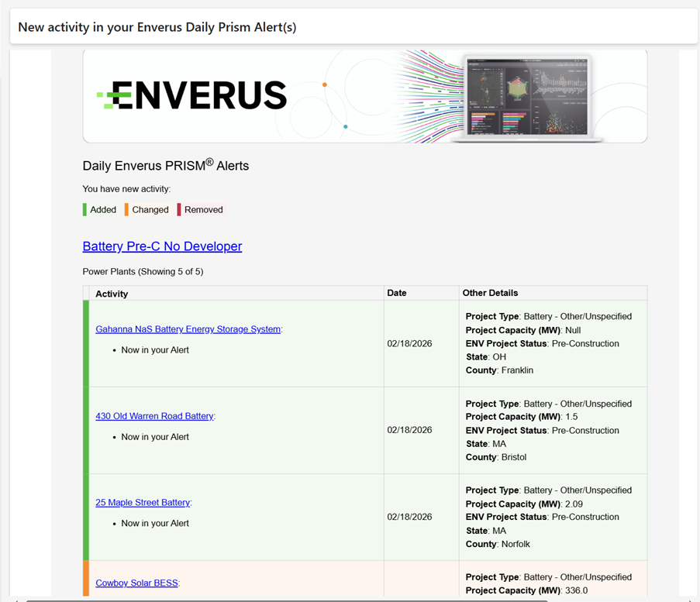Click the green status bar beside Gahanna row

click(x=86, y=343)
